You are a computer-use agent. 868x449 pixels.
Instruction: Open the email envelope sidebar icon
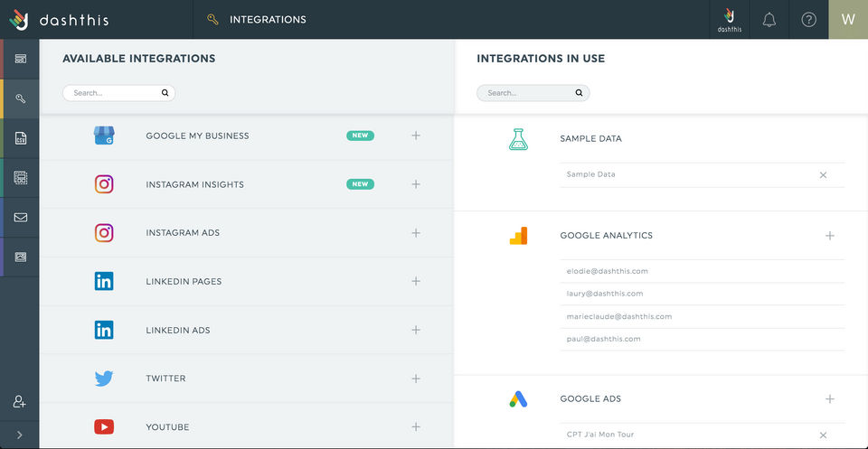tap(21, 218)
